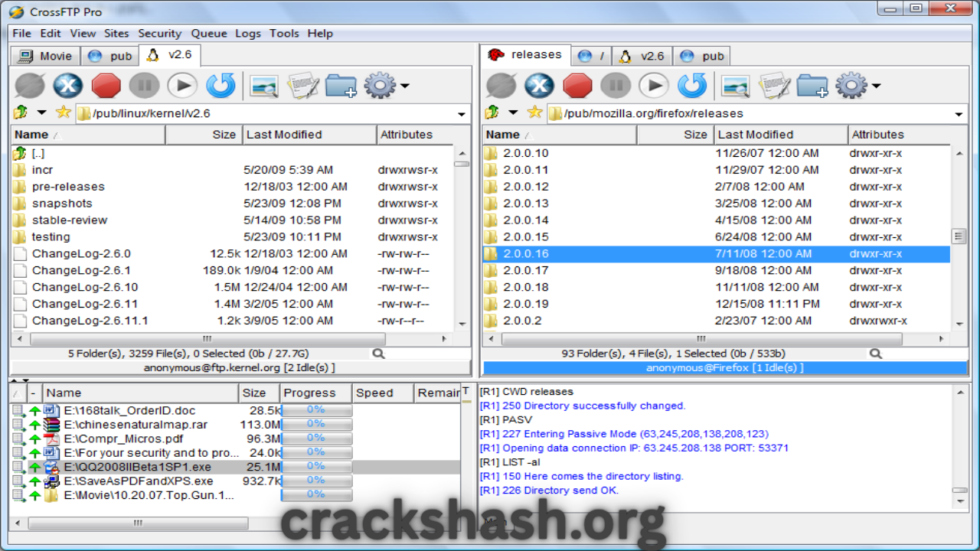Open right pane history arrow beside up-folder

click(x=513, y=112)
